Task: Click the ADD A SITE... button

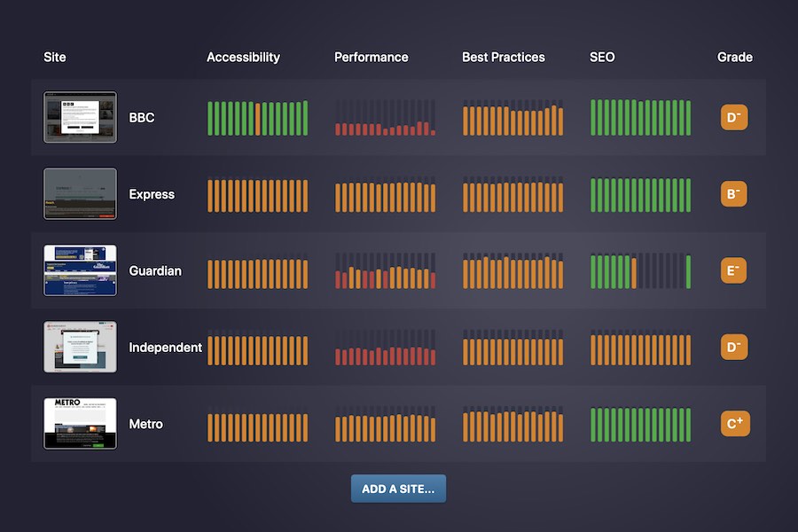Action: pos(398,489)
